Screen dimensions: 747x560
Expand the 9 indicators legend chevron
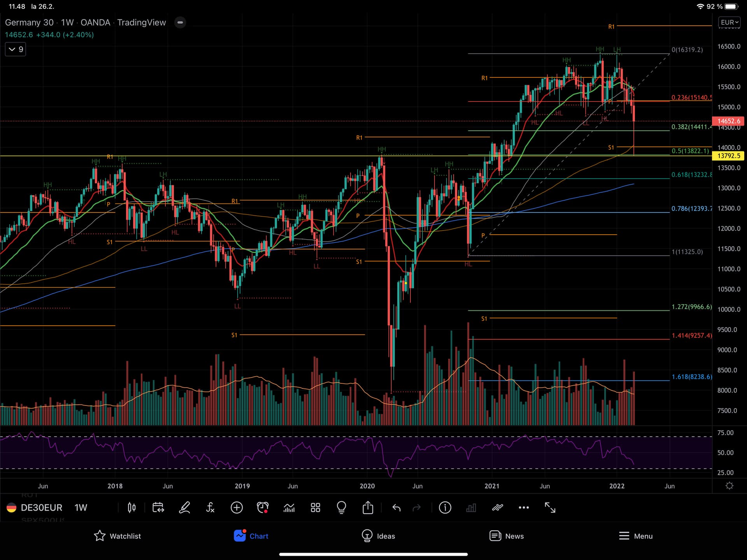tap(16, 49)
